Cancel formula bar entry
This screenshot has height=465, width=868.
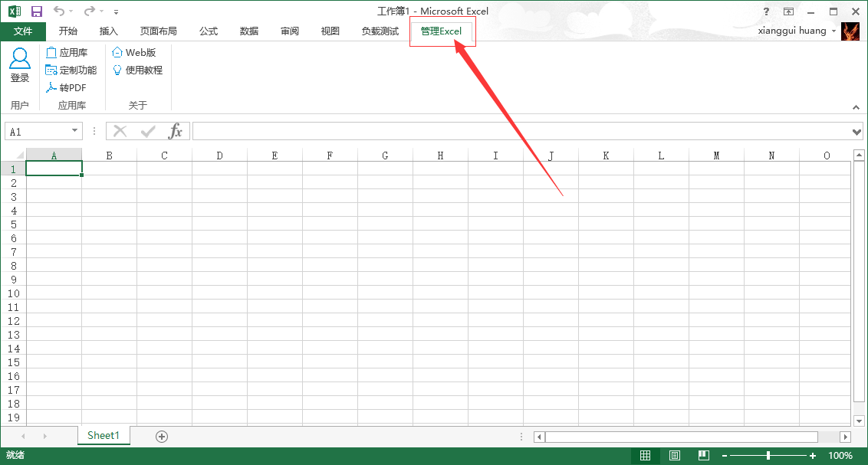120,131
